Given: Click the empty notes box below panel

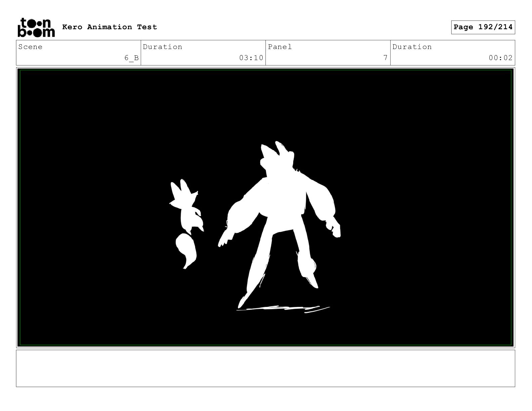Looking at the screenshot, I should [x=265, y=368].
